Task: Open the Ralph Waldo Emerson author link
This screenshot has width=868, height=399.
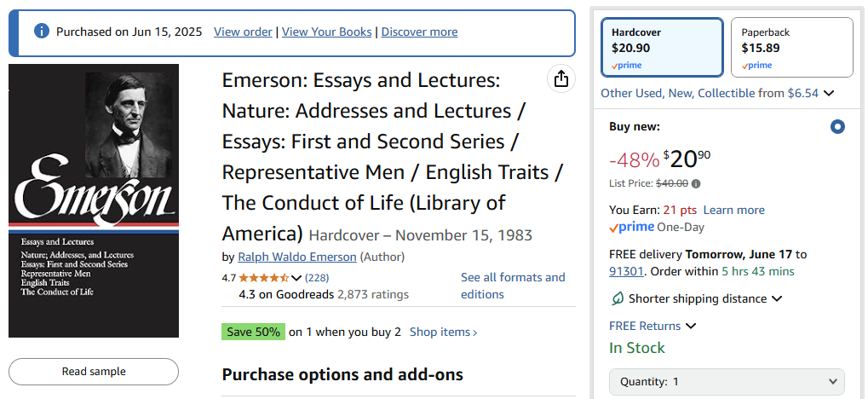Action: (x=296, y=257)
